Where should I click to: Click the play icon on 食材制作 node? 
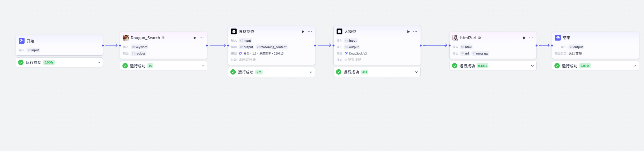(303, 32)
